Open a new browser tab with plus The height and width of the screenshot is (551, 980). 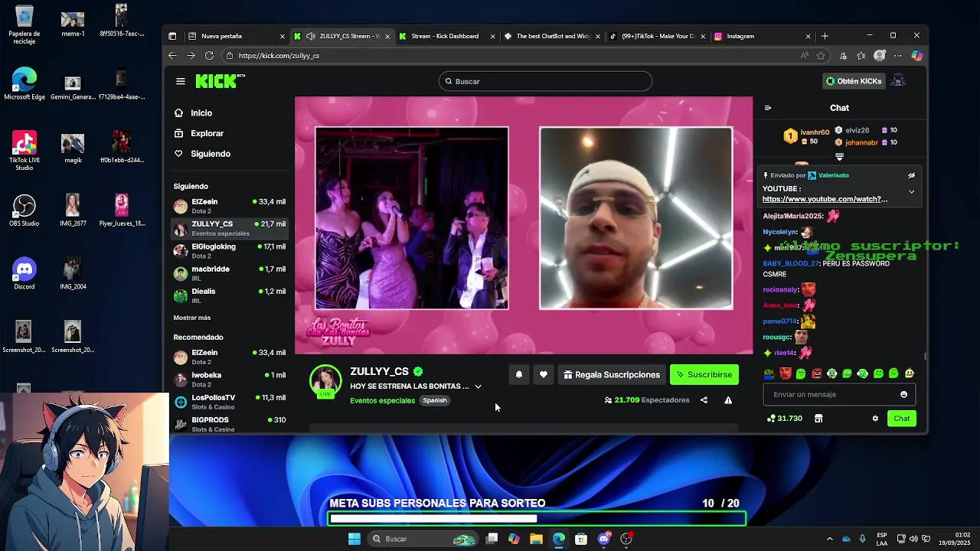tap(825, 36)
